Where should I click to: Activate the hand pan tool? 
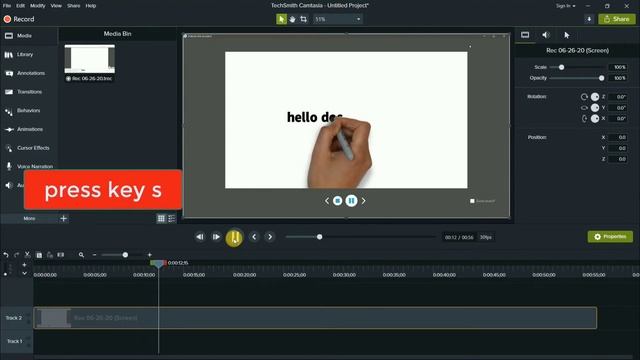tap(292, 19)
